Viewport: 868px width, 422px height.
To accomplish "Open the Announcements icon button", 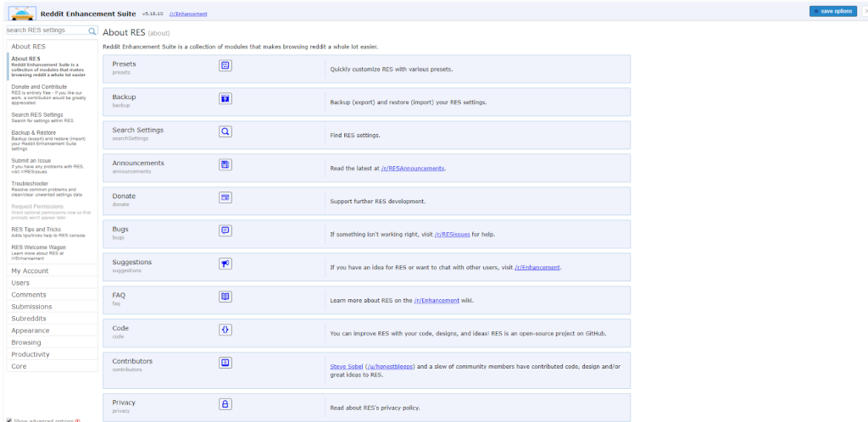I will 225,164.
